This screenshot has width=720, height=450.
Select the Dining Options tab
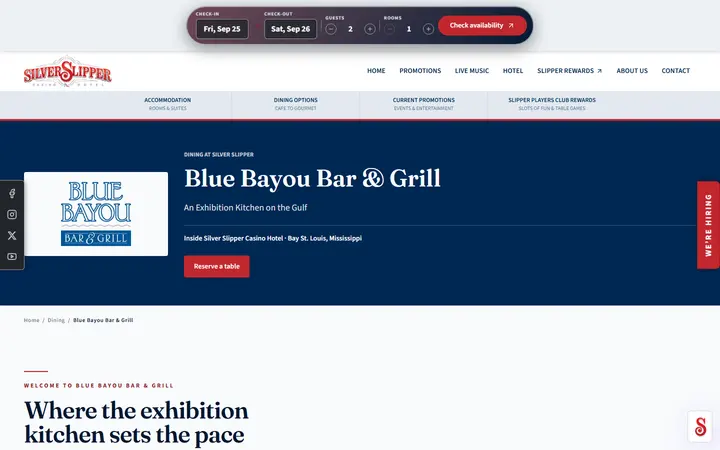point(296,104)
